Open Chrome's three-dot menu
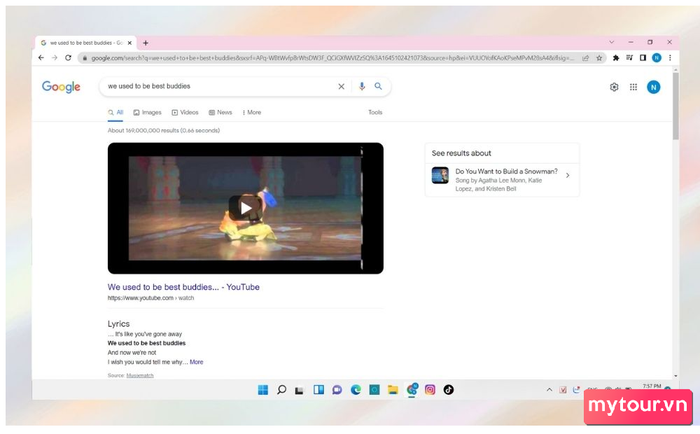This screenshot has width=700, height=434. coord(670,58)
